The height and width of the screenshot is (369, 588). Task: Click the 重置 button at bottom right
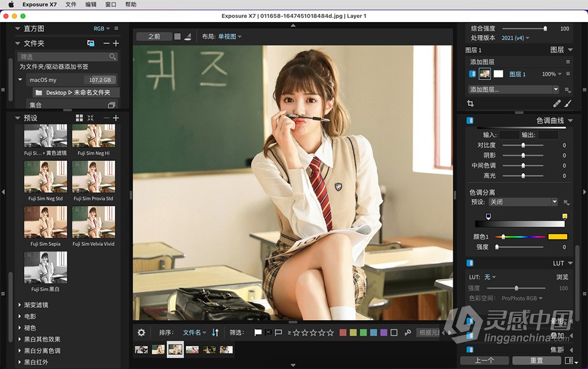pyautogui.click(x=537, y=360)
